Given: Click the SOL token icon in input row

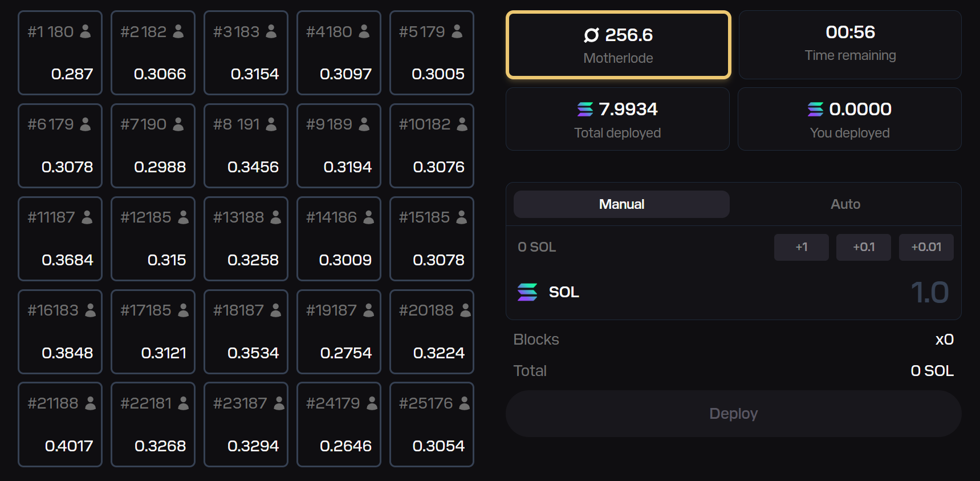Looking at the screenshot, I should click(527, 292).
